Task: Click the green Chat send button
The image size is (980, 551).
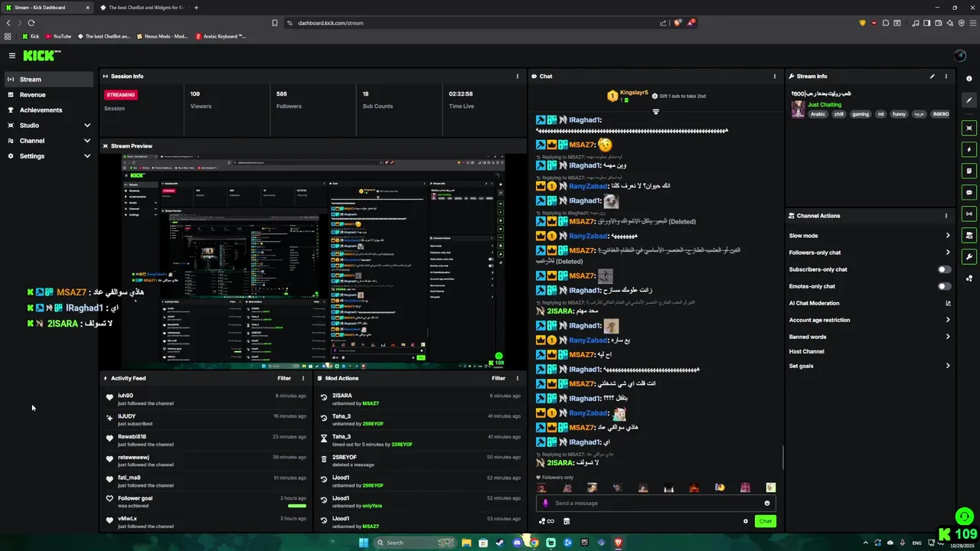Action: (x=765, y=521)
